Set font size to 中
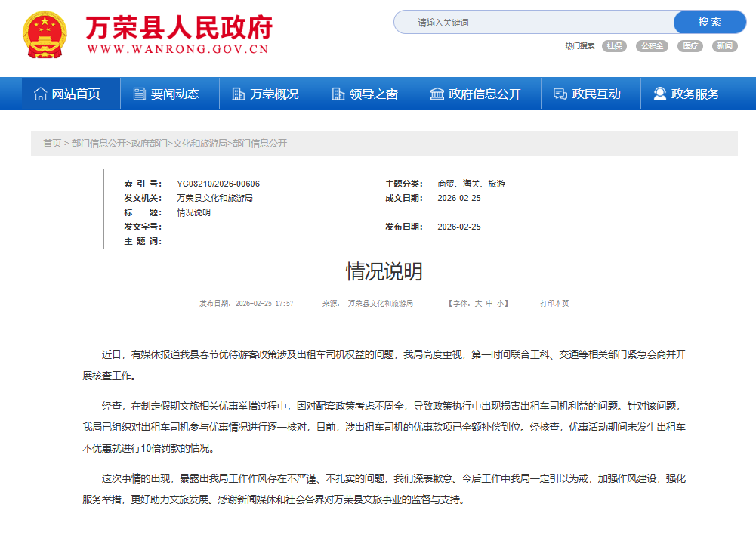 489,304
